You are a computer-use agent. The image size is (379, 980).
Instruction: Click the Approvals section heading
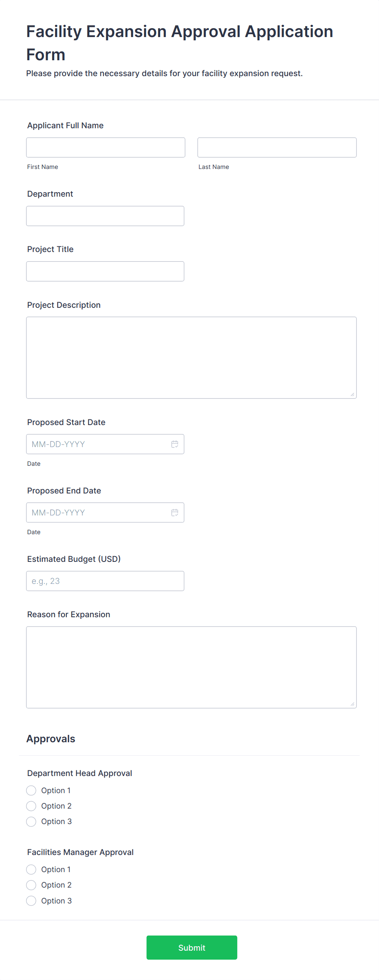(x=51, y=739)
